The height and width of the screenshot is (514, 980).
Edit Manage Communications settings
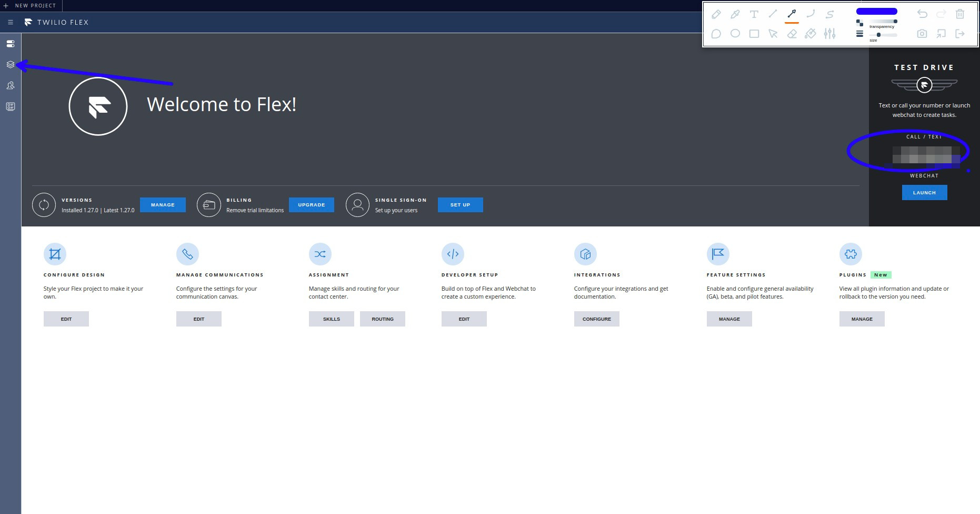[x=199, y=319]
